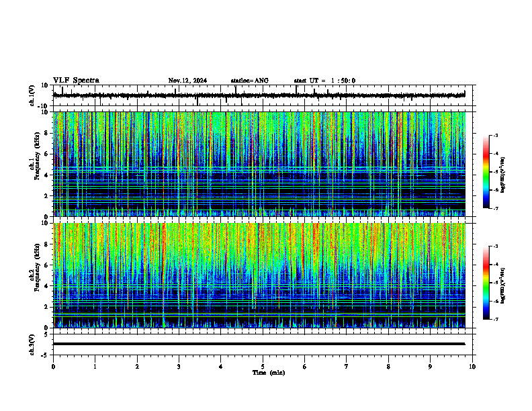Click time axis tick label "3"
This screenshot has height=411, width=532.
[179, 367]
